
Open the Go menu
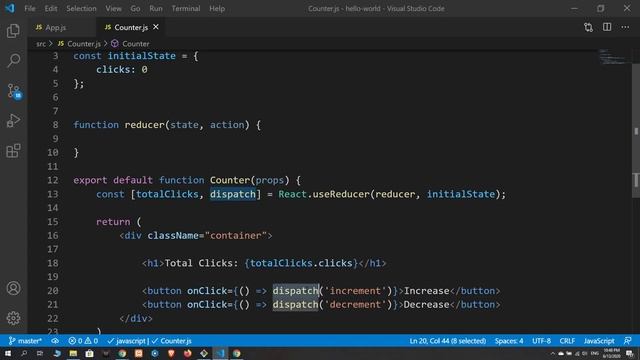click(135, 8)
